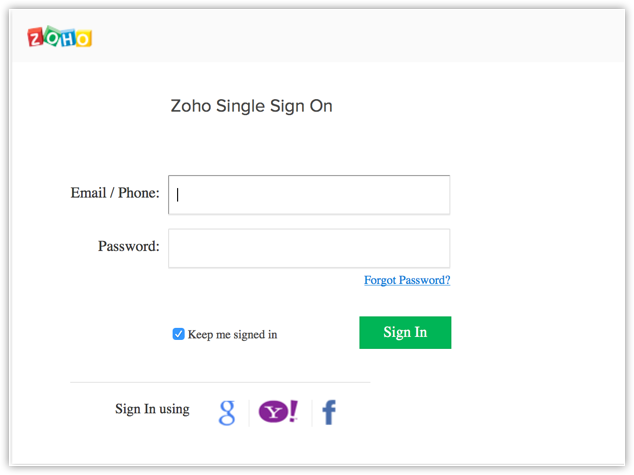
Task: Click the "Sign In using" text
Action: tap(152, 409)
